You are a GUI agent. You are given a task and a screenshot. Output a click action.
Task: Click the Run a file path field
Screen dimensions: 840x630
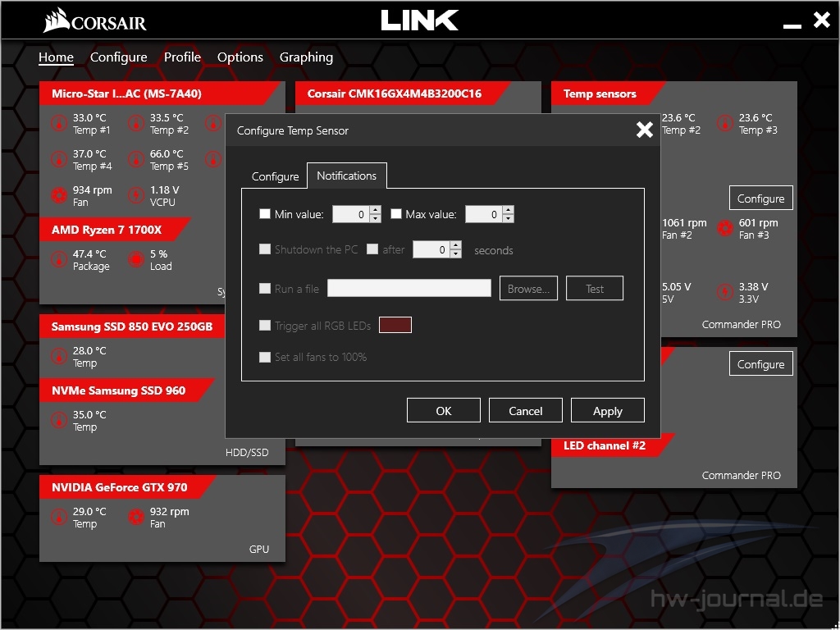click(x=409, y=288)
